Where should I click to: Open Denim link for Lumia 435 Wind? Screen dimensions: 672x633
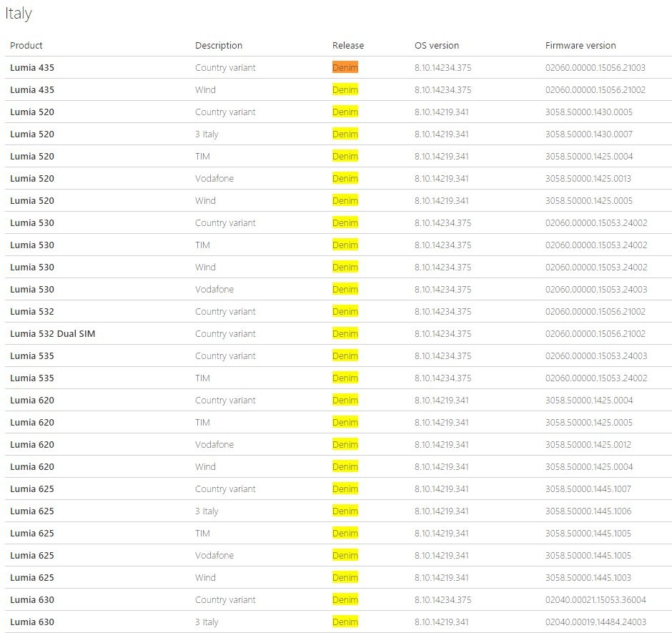click(345, 89)
